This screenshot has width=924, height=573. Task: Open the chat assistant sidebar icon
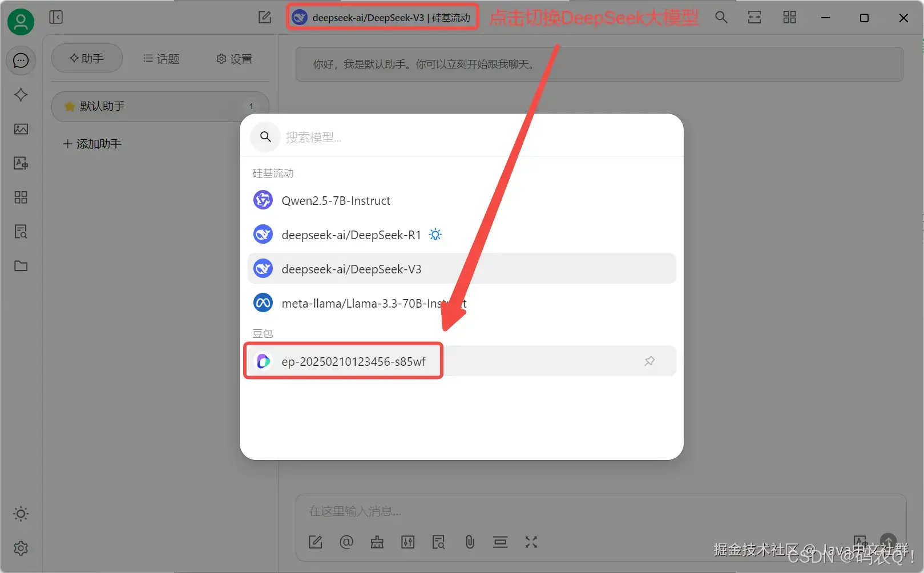pyautogui.click(x=21, y=60)
